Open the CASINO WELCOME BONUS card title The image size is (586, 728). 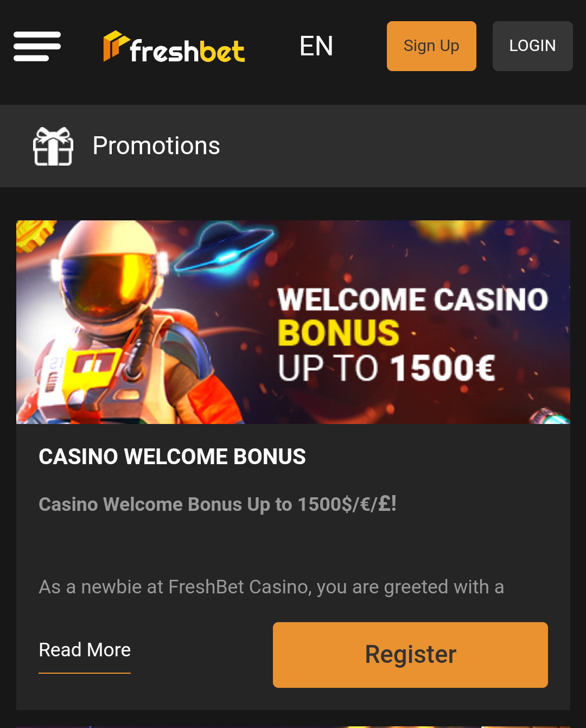(172, 457)
